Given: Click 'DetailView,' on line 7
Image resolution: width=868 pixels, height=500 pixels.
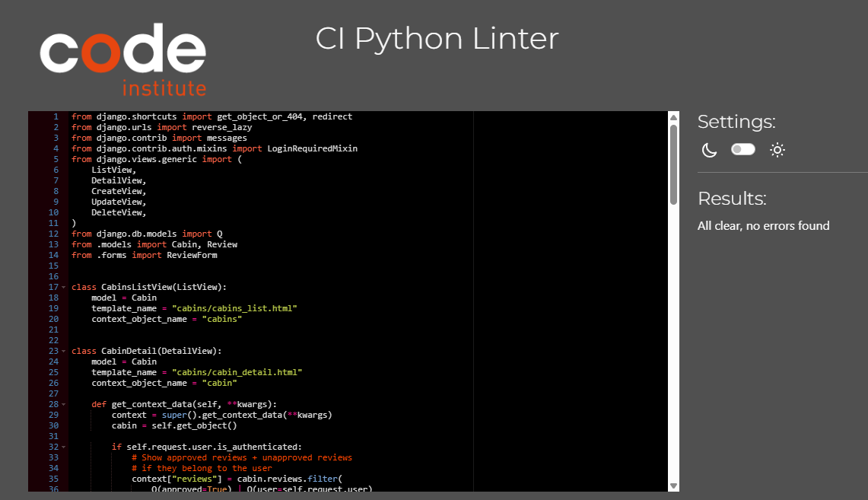Looking at the screenshot, I should click(x=119, y=181).
